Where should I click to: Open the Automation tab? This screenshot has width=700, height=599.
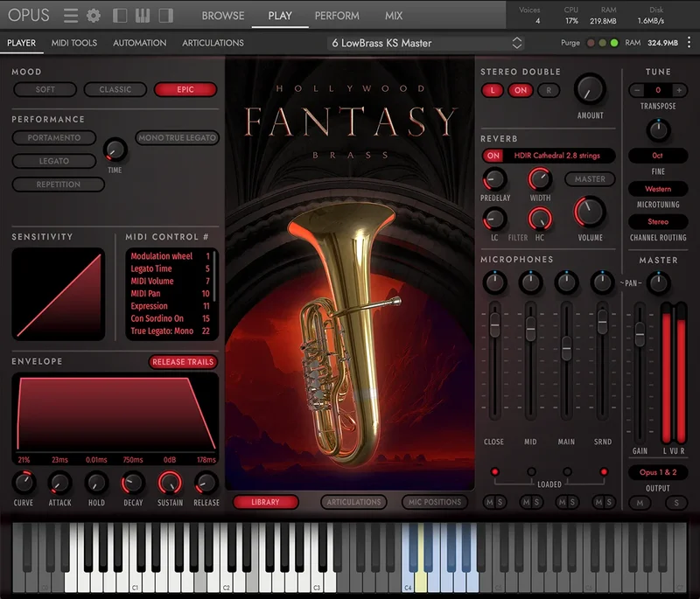[x=140, y=43]
